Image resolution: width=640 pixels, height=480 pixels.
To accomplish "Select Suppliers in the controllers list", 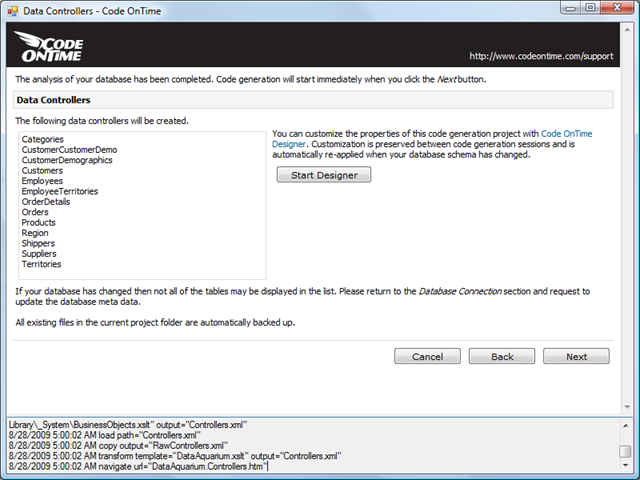I will click(x=39, y=254).
